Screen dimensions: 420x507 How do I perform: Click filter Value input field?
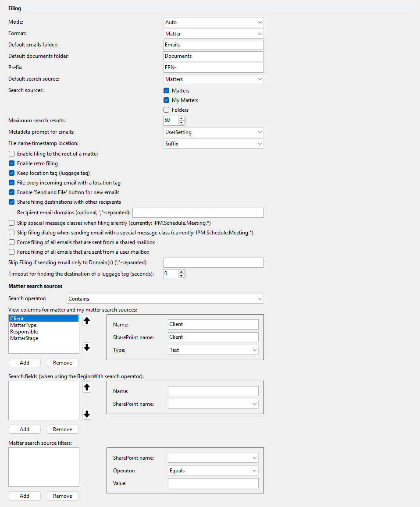213,483
